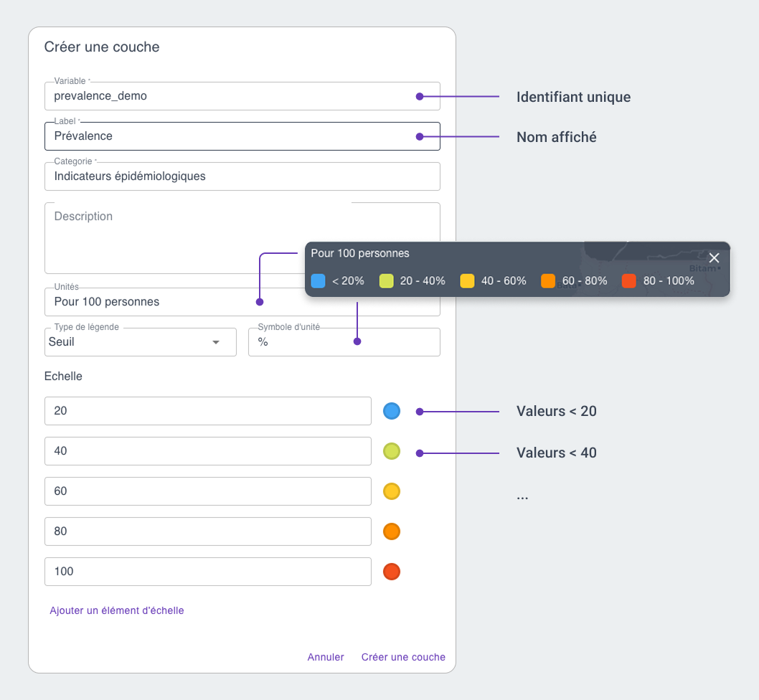Close the legend popup with the X
This screenshot has width=759, height=700.
coord(714,258)
